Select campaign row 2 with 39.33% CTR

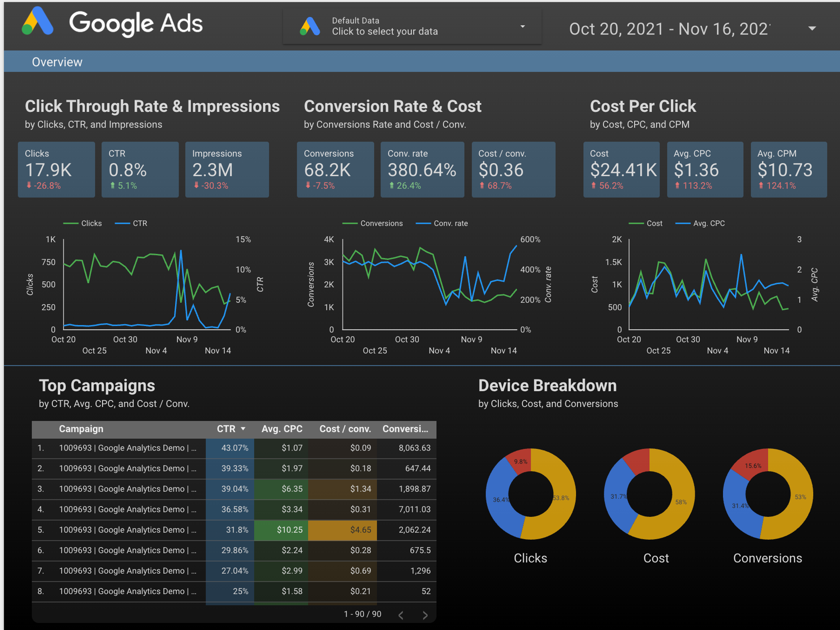(x=234, y=468)
